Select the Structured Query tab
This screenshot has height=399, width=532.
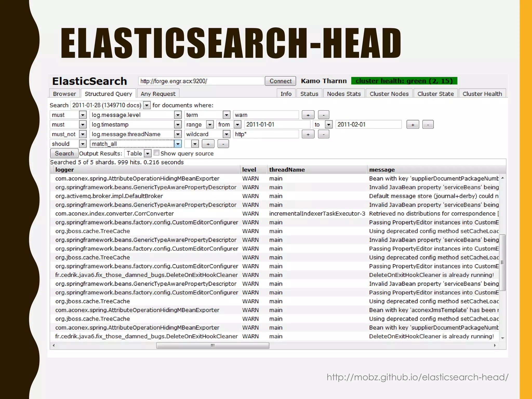point(108,94)
